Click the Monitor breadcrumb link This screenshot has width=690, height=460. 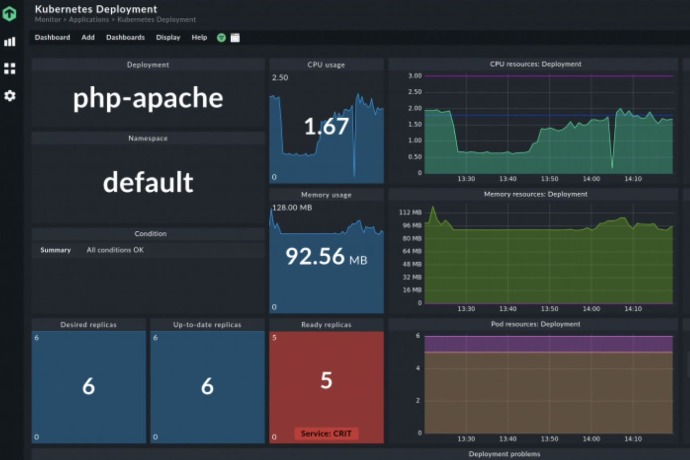(x=47, y=20)
